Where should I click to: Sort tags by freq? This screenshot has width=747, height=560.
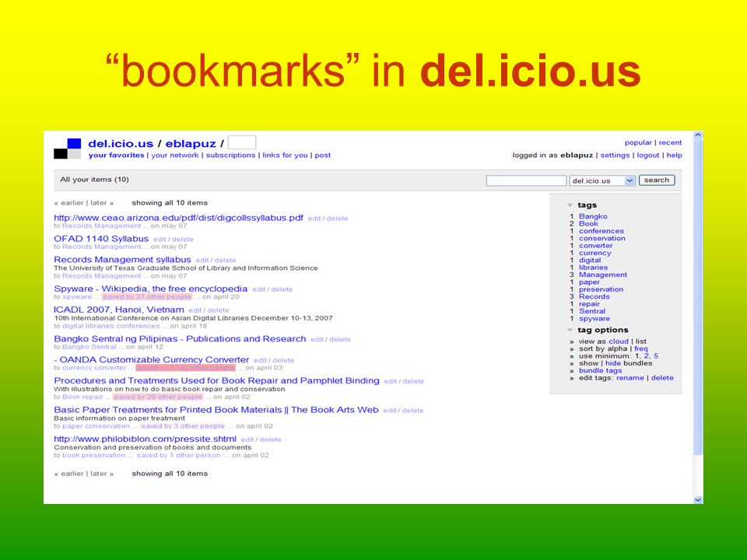[x=640, y=348]
